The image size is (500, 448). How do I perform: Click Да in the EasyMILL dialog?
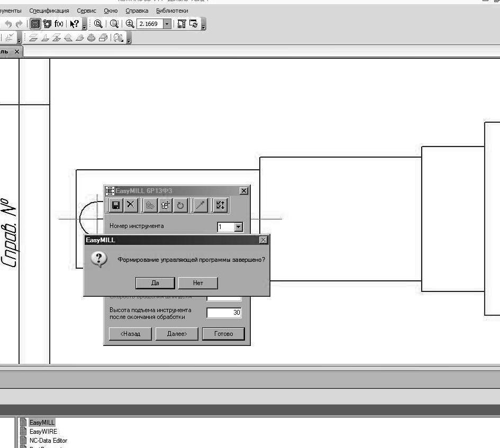(155, 283)
